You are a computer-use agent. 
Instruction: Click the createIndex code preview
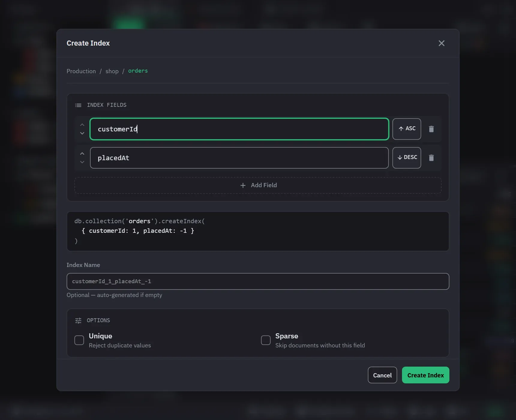(258, 231)
